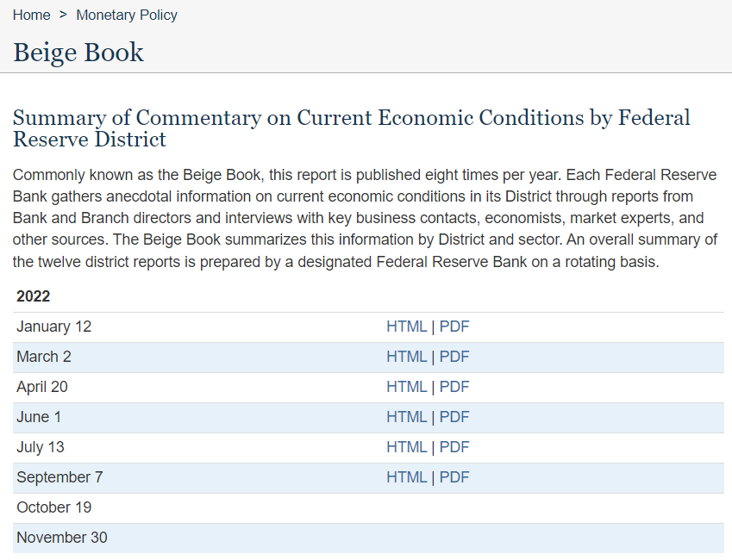
Task: Click the Beige Book page title
Action: [x=78, y=53]
